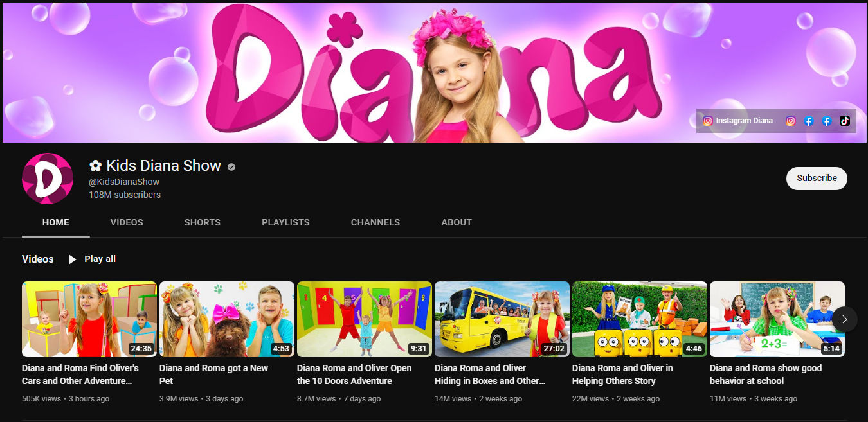Click title 'Diana Roma and Oliver Open the 10 Doors Adventure'
The height and width of the screenshot is (422, 868).
[354, 374]
